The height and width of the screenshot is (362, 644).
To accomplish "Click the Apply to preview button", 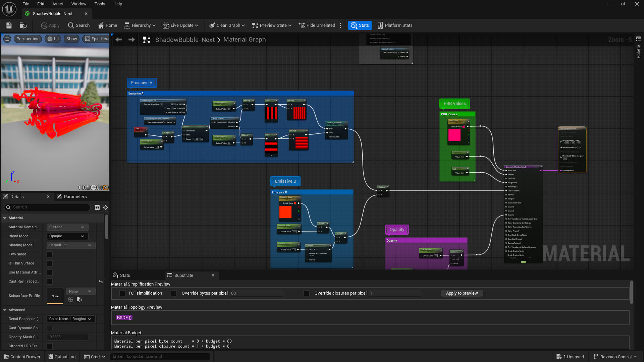I will pos(462,293).
